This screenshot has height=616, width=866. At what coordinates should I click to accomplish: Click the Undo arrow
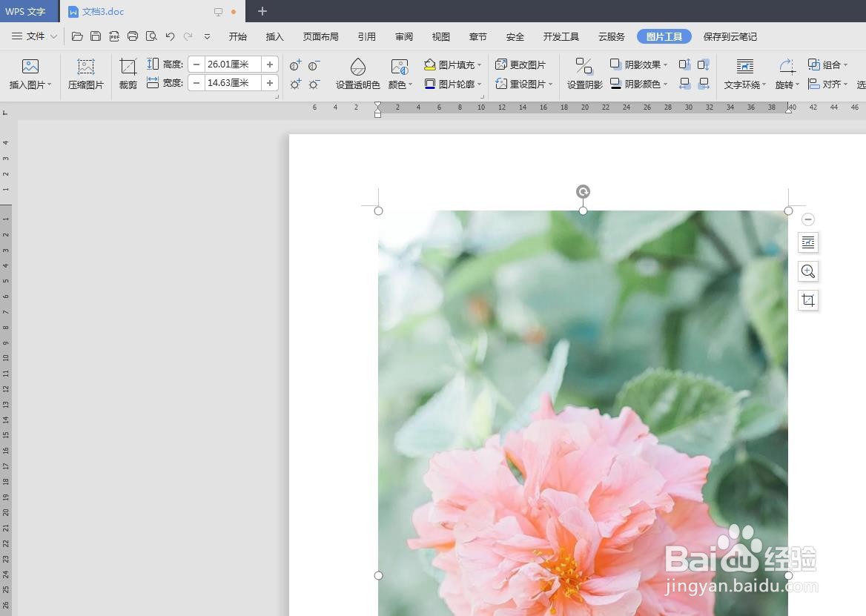click(x=170, y=36)
